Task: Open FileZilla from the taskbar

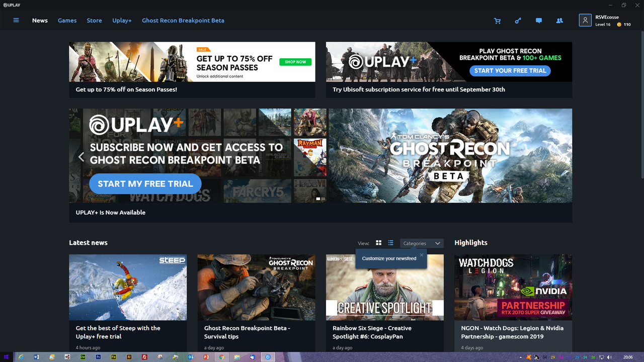Action: [x=144, y=357]
